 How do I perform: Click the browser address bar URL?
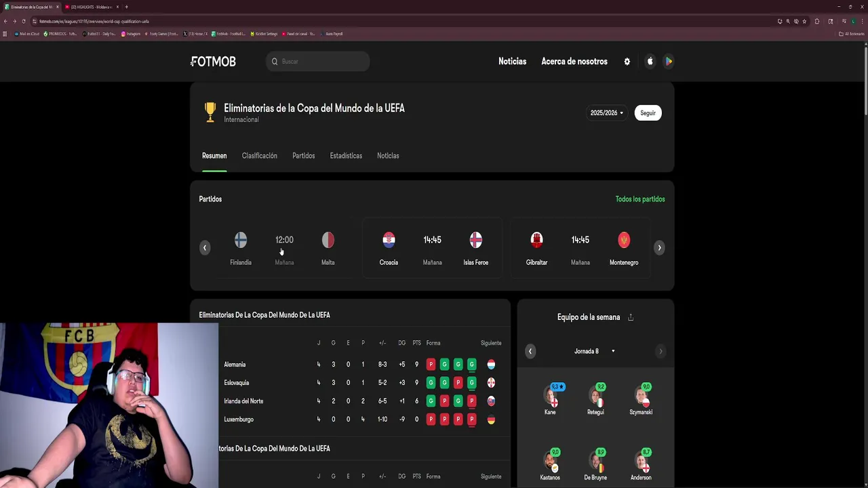pos(94,21)
